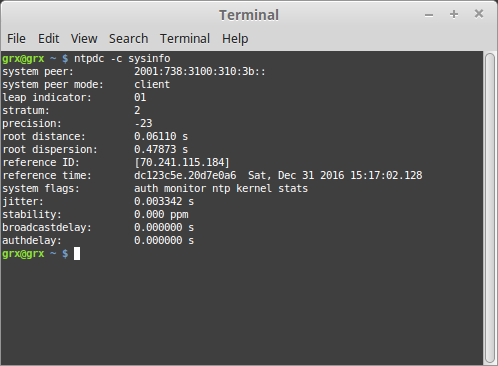Open the Search menu
The width and height of the screenshot is (498, 366).
point(128,39)
